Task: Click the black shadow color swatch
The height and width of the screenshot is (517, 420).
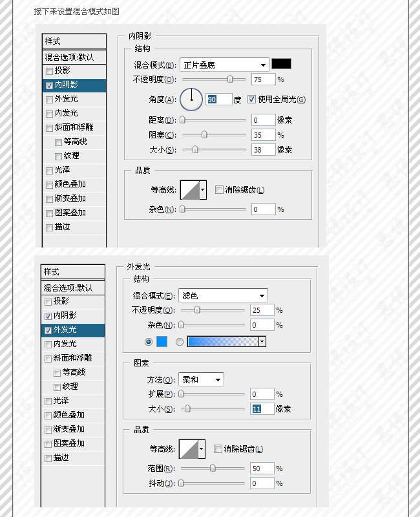Action: 281,63
